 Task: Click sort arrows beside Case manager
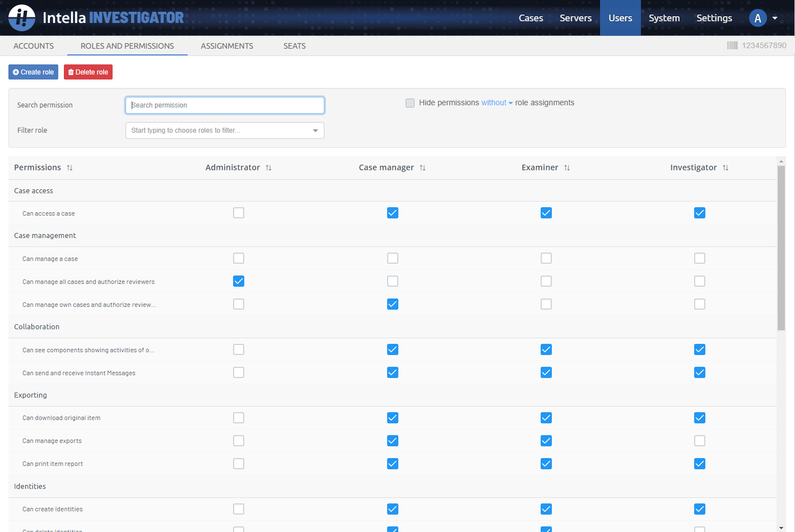pyautogui.click(x=422, y=168)
